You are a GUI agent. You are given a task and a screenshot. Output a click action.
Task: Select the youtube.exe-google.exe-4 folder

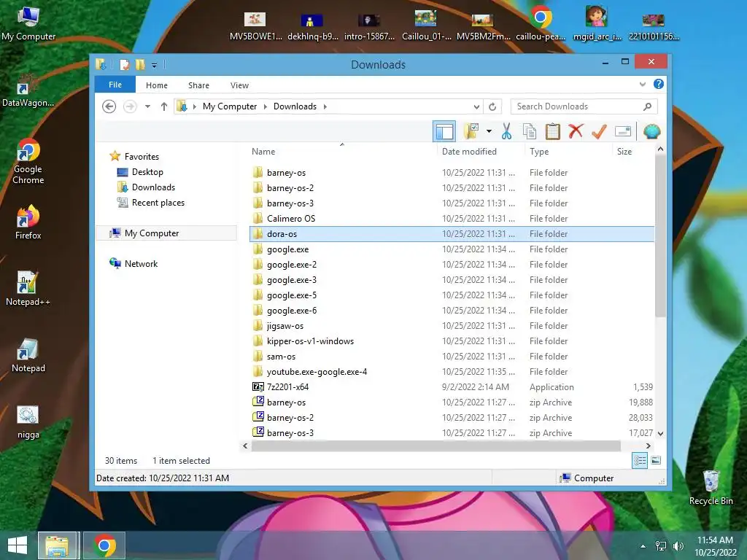pos(452,371)
